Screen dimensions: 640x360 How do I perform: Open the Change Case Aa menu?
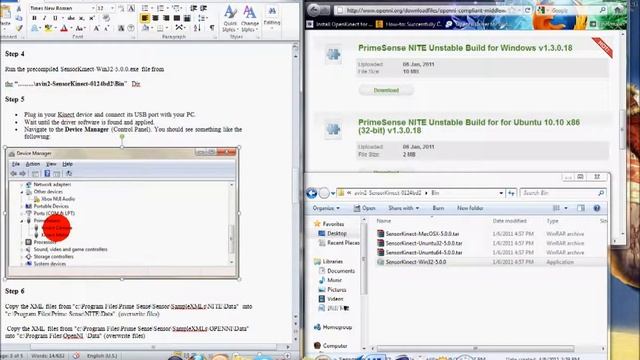click(x=80, y=28)
